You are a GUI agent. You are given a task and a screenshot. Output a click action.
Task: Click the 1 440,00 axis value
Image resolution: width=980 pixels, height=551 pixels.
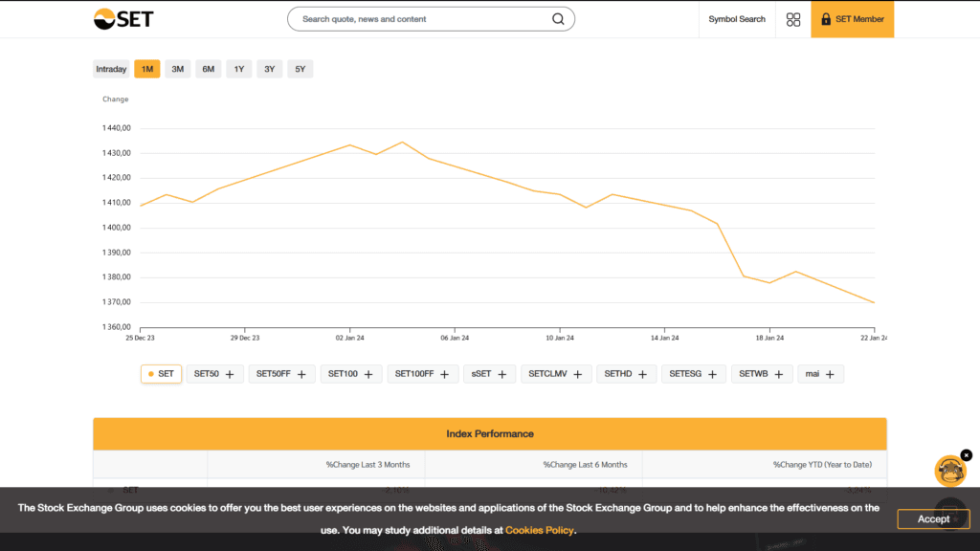(x=116, y=128)
